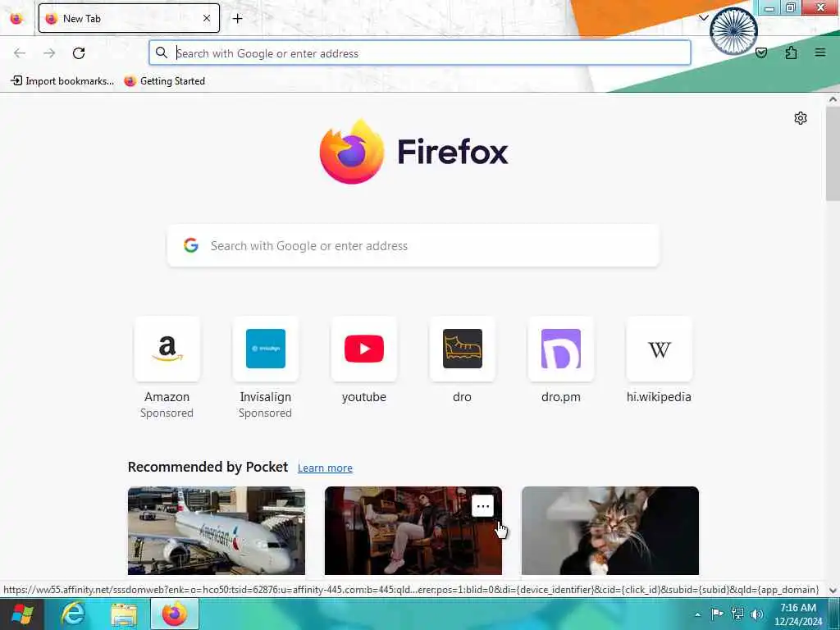840x630 pixels.
Task: Click the page's central Google search box
Action: click(x=413, y=245)
